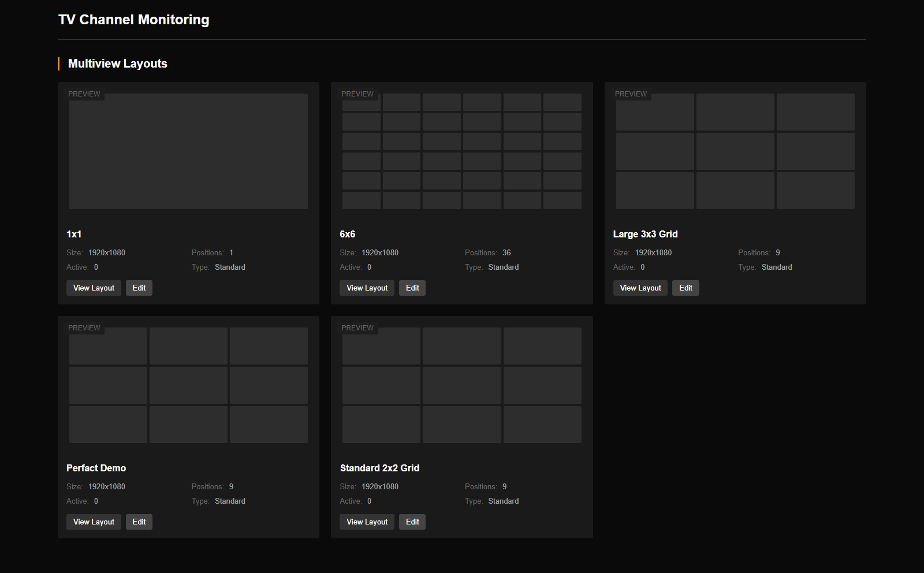Viewport: 924px width, 573px height.
Task: Edit the 6x6 layout
Action: 412,288
